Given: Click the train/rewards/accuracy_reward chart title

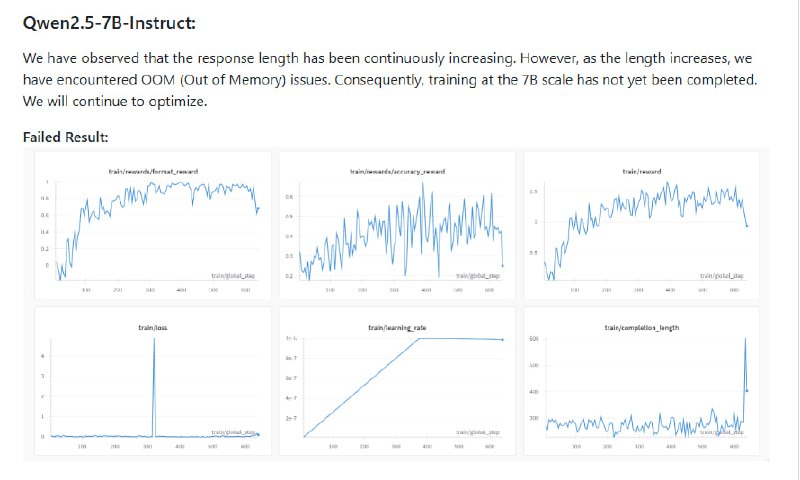Looking at the screenshot, I should pos(396,172).
